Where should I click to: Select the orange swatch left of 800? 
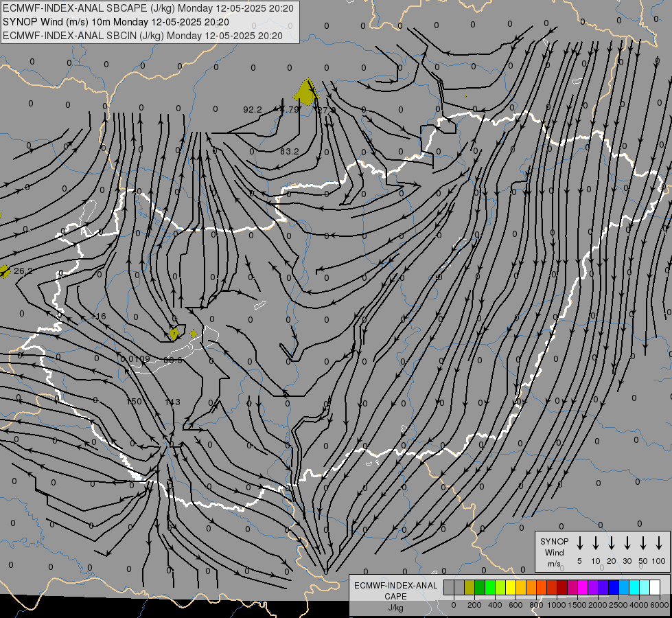coord(531,587)
